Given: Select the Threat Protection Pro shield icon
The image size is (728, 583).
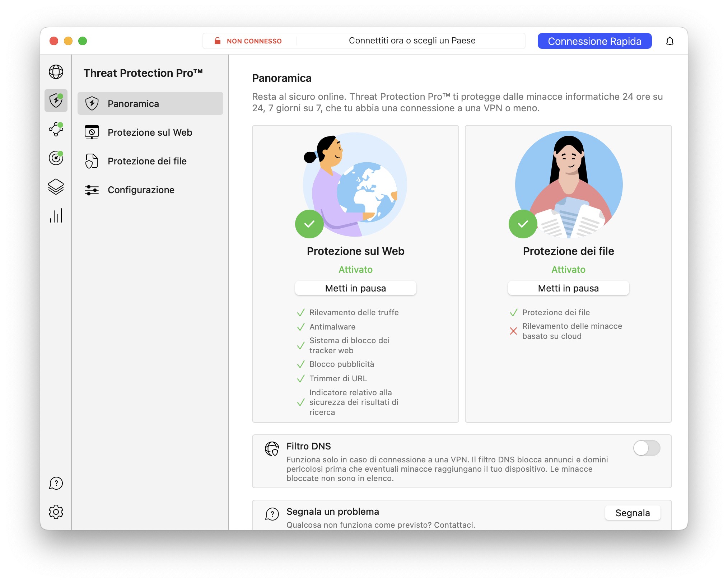Looking at the screenshot, I should 56,101.
